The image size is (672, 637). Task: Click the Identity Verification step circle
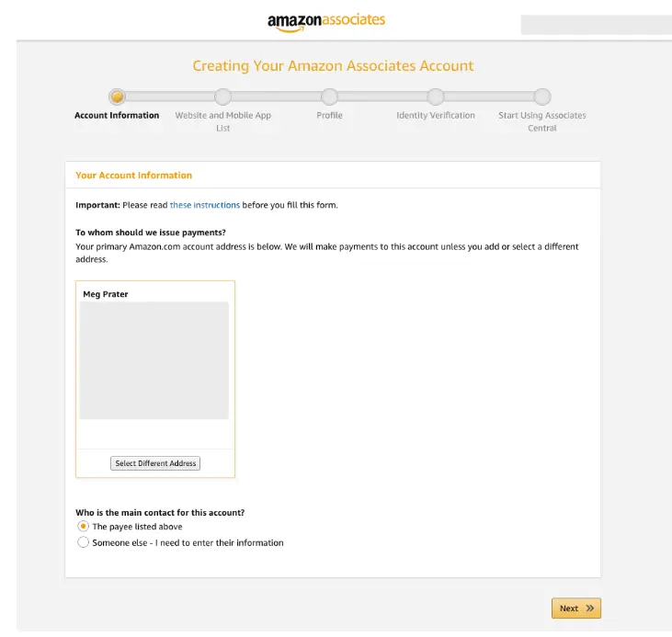(436, 97)
